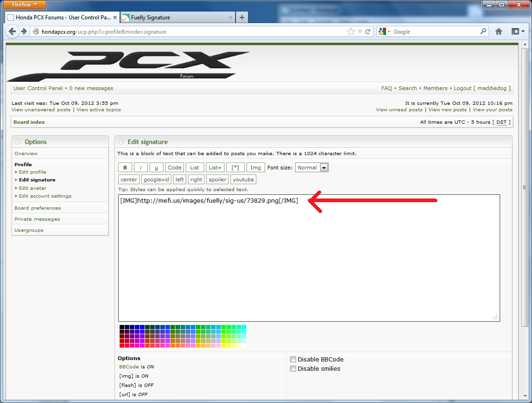This screenshot has height=403, width=532.
Task: Open Edit avatar in Profile menu
Action: [32, 188]
